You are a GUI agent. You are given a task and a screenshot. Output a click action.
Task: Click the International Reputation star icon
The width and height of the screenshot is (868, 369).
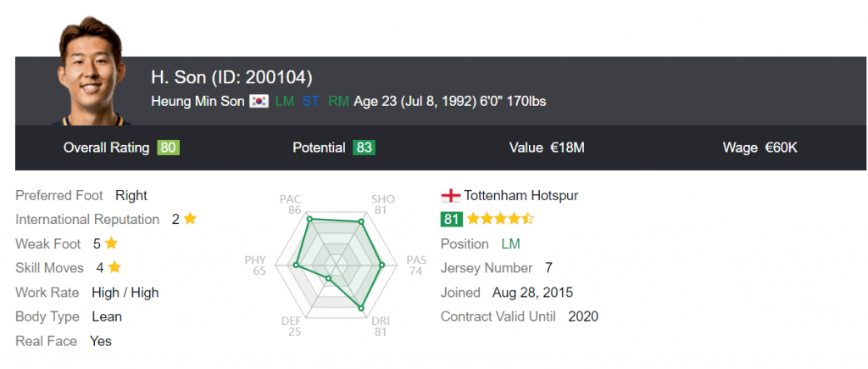pyautogui.click(x=190, y=219)
